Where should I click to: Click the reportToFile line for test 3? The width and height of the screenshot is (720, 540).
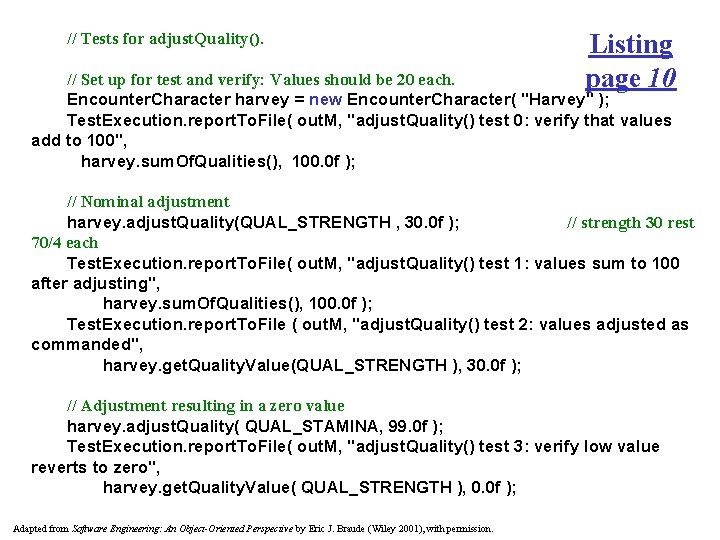click(363, 446)
